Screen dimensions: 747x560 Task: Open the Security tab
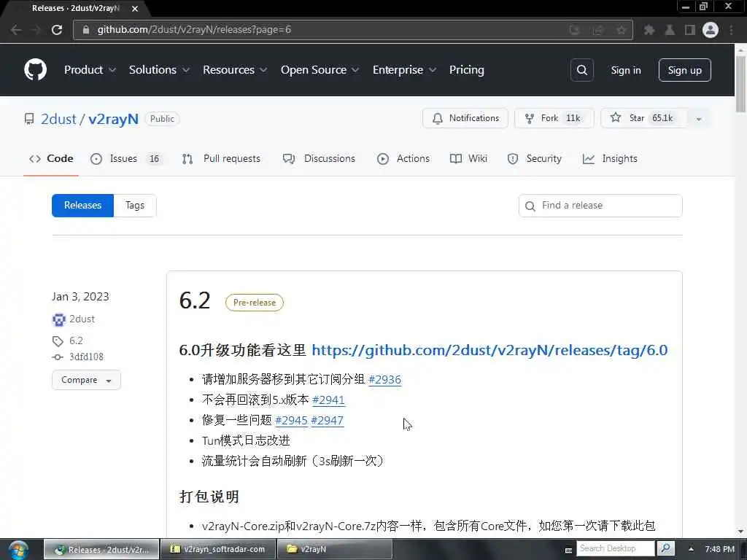(x=535, y=158)
